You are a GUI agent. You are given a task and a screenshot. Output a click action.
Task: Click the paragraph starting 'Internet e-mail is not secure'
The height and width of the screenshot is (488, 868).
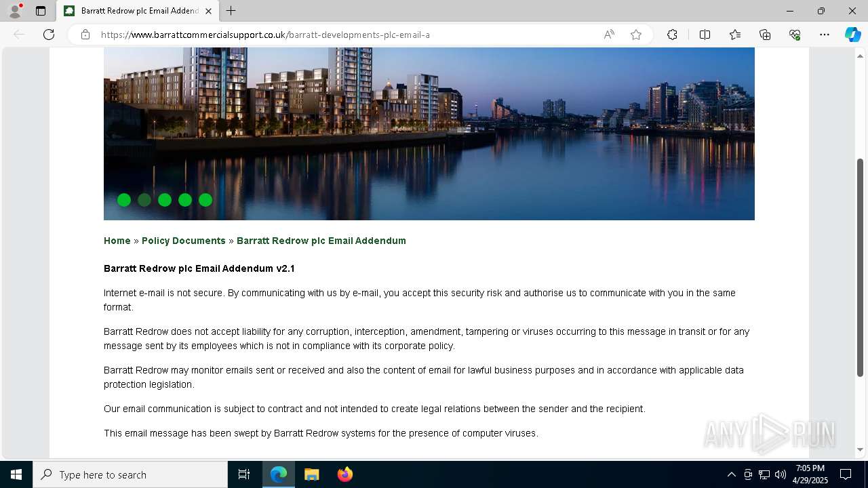(420, 300)
